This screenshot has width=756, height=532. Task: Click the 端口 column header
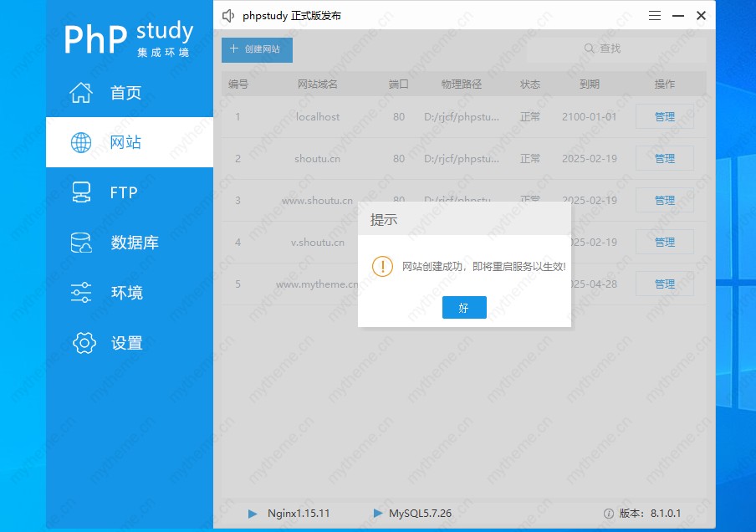pyautogui.click(x=399, y=84)
